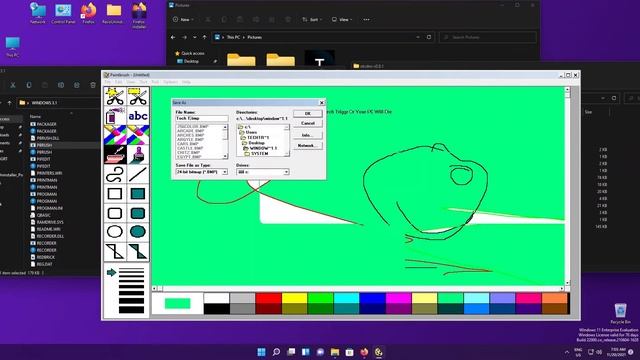
Task: Pick the Color Eraser tool
Action: 115,135
